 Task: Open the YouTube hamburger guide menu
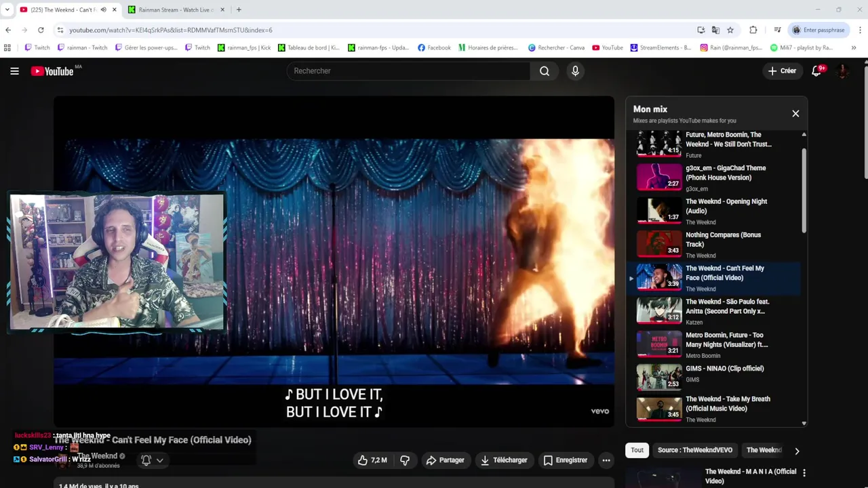(x=14, y=71)
